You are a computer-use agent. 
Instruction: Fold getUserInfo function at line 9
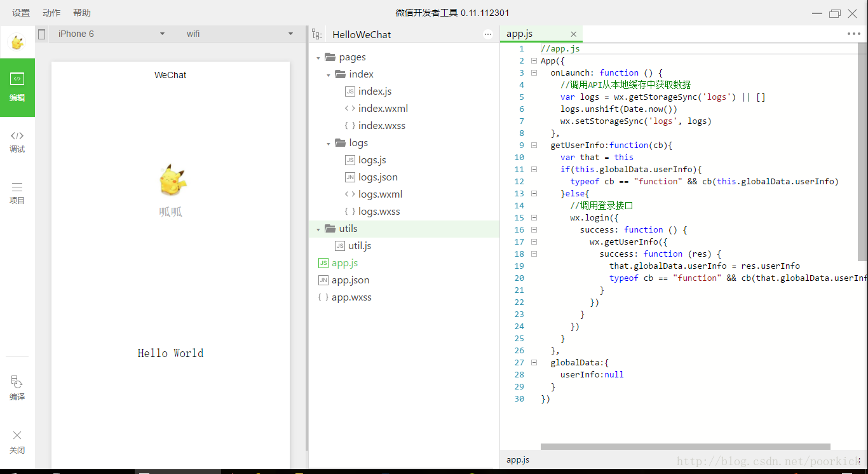click(534, 146)
